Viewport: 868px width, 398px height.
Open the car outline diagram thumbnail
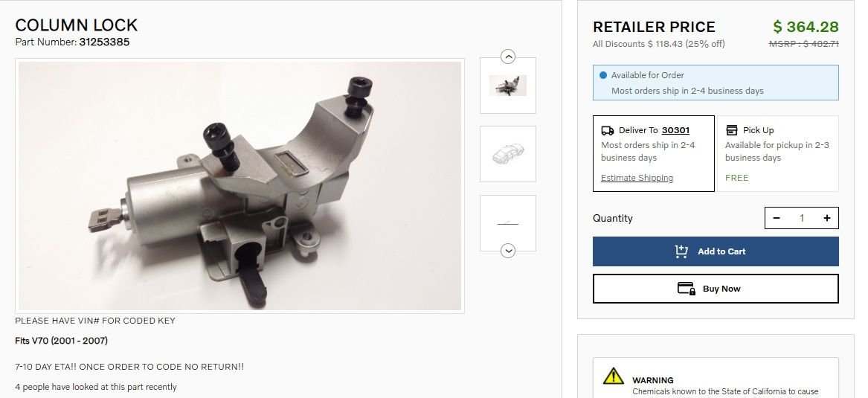point(507,154)
